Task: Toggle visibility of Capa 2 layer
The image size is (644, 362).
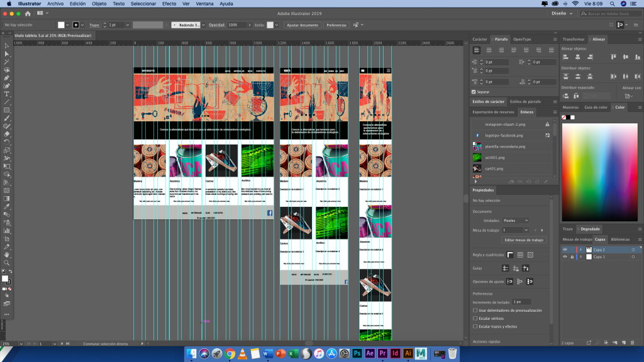Action: coord(564,250)
